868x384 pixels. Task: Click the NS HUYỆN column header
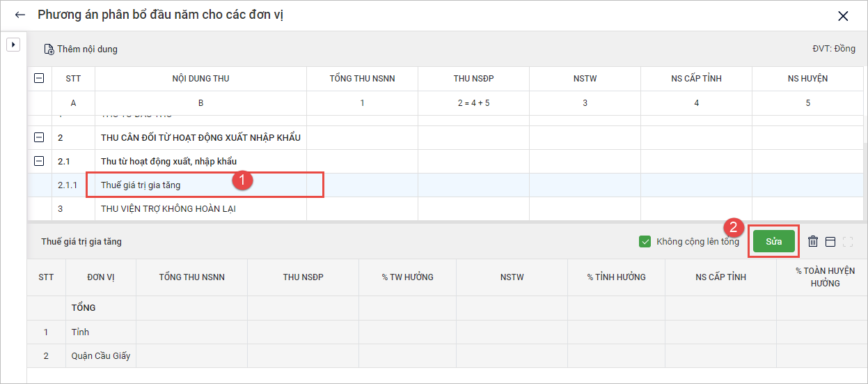coord(807,79)
